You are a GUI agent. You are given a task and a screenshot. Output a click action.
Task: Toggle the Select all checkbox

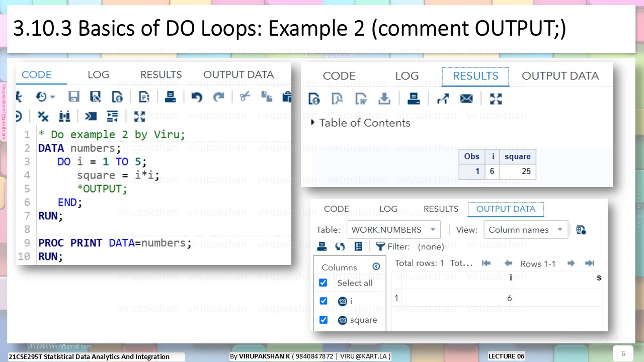324,283
